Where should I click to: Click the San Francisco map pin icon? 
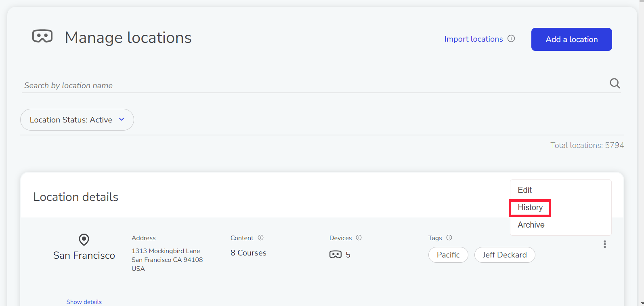(x=84, y=240)
